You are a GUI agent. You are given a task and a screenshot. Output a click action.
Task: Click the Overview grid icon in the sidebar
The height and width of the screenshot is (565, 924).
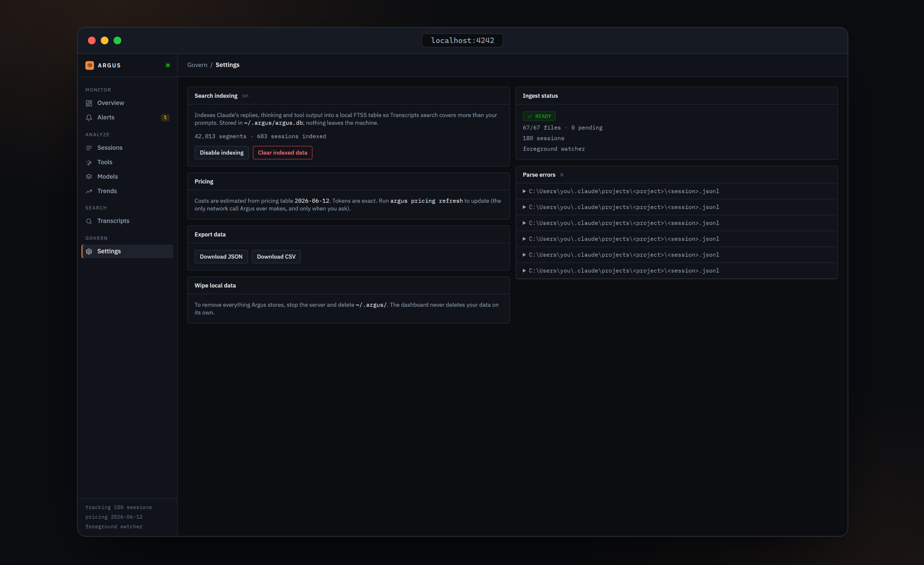[89, 103]
